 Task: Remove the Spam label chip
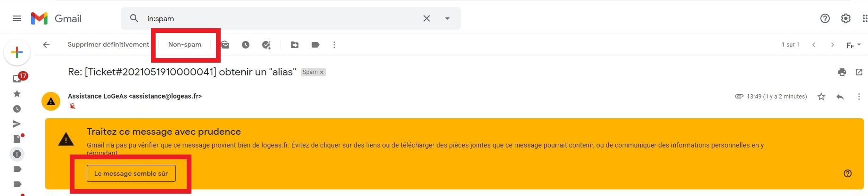point(322,72)
